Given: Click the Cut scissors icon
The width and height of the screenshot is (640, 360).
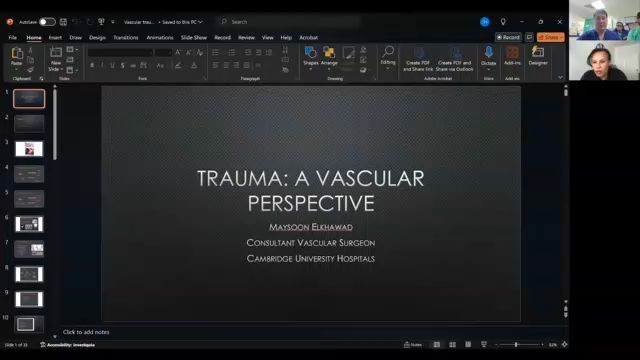Looking at the screenshot, I should tap(30, 50).
